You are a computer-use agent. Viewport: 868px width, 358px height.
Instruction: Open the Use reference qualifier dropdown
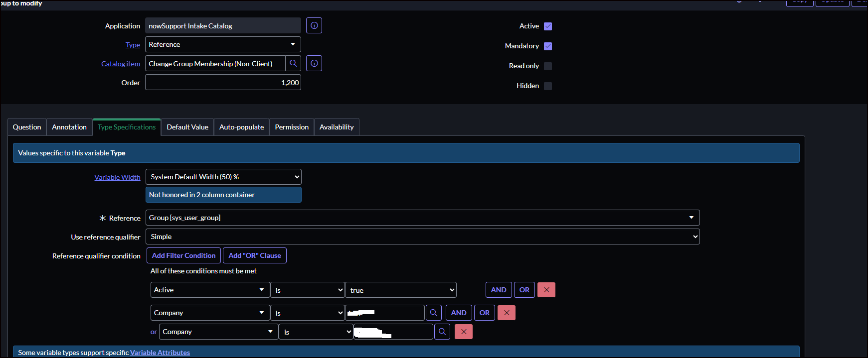422,237
